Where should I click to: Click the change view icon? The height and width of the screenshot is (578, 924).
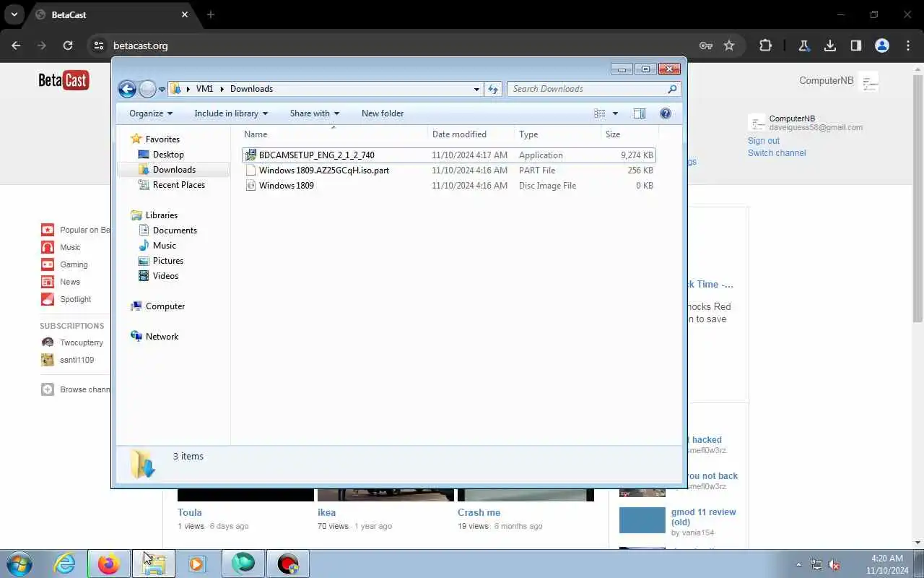600,113
